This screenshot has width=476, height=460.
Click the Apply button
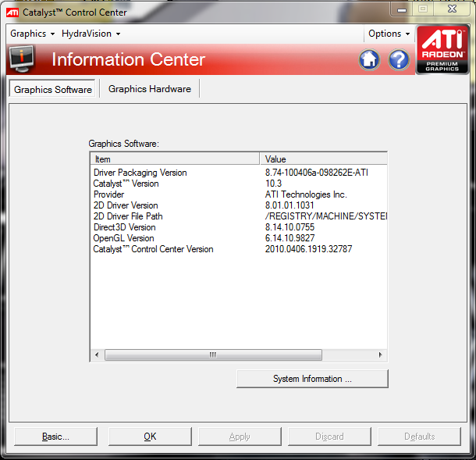coord(240,437)
